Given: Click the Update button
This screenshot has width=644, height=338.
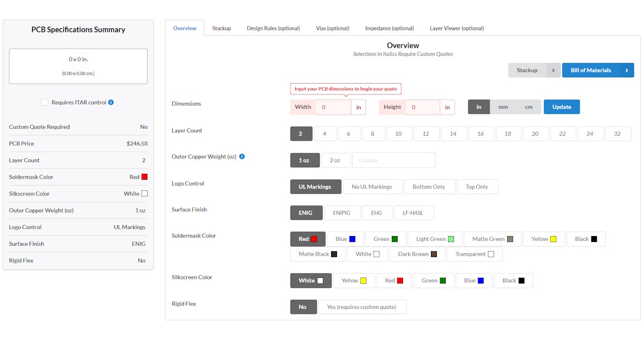Looking at the screenshot, I should click(x=561, y=107).
